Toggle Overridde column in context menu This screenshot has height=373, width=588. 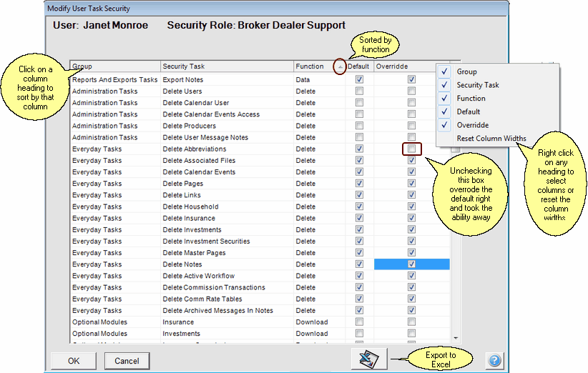pos(497,125)
